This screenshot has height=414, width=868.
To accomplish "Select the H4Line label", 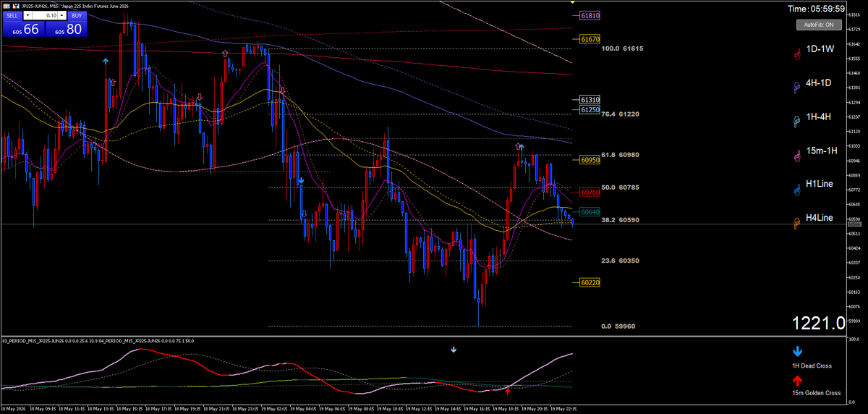I will click(820, 218).
